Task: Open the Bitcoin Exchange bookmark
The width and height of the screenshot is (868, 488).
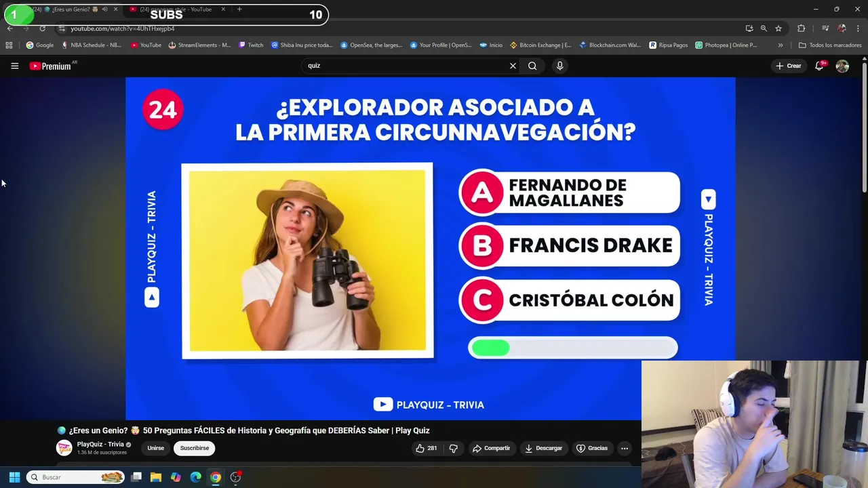Action: click(x=540, y=45)
